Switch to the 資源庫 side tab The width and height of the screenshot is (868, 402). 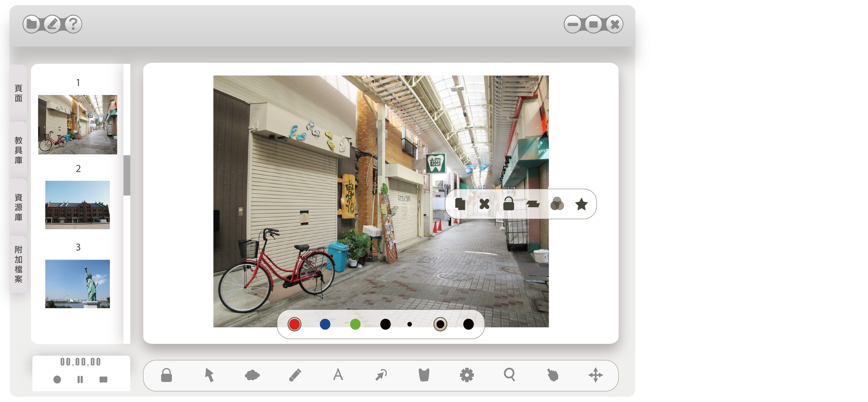click(x=18, y=207)
